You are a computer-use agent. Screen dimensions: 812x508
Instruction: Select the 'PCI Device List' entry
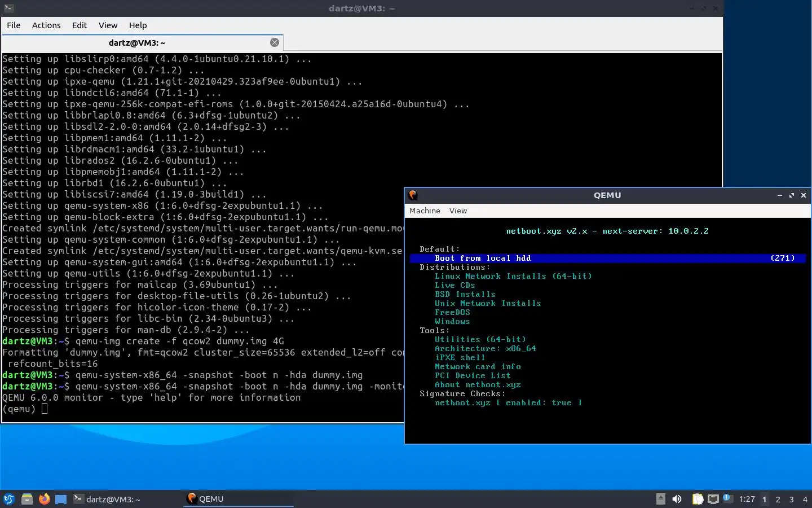[473, 375]
